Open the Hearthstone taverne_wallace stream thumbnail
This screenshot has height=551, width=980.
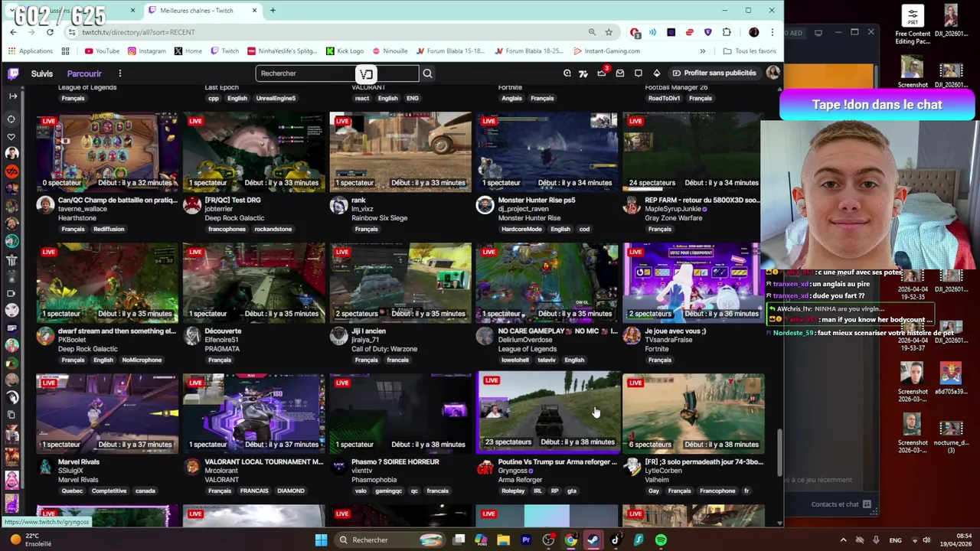tap(107, 152)
